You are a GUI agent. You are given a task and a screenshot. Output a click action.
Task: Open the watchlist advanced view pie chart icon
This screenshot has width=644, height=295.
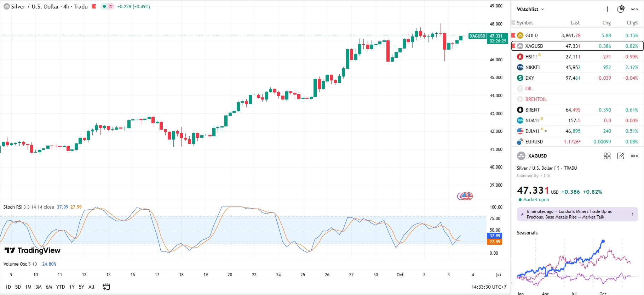621,9
